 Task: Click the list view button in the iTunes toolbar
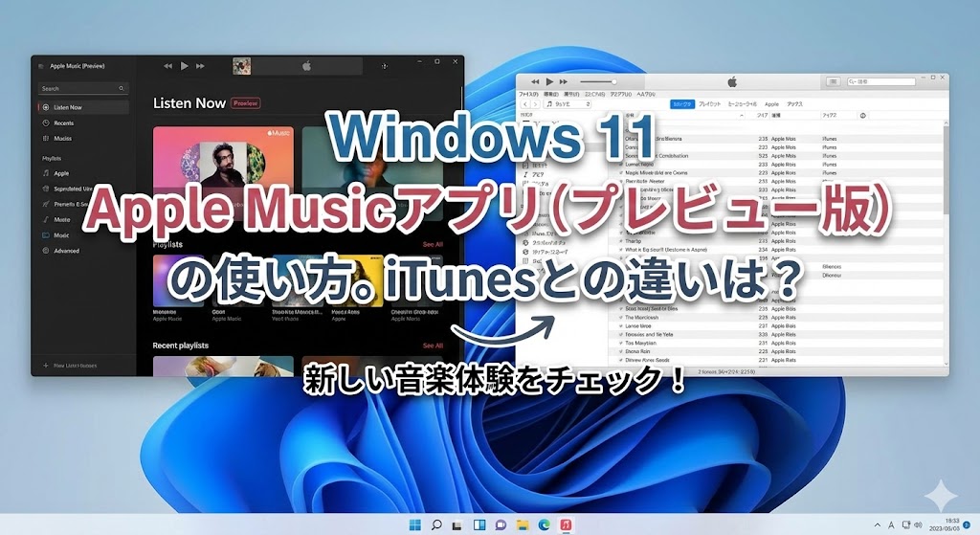[x=834, y=82]
